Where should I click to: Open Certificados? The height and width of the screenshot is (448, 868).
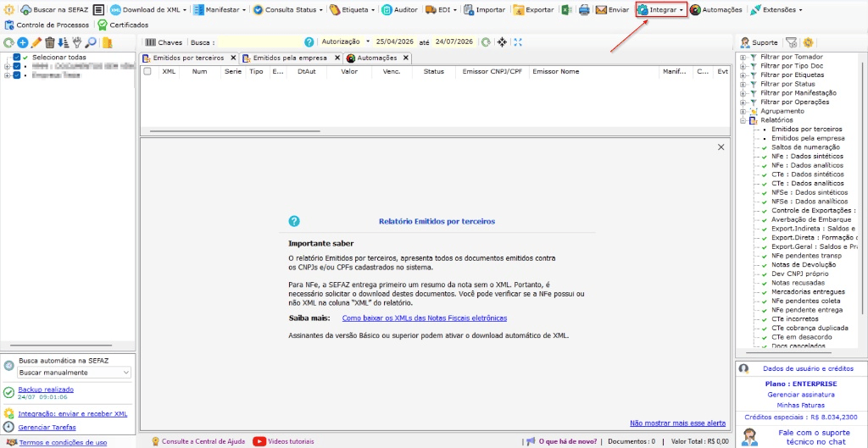pyautogui.click(x=123, y=25)
